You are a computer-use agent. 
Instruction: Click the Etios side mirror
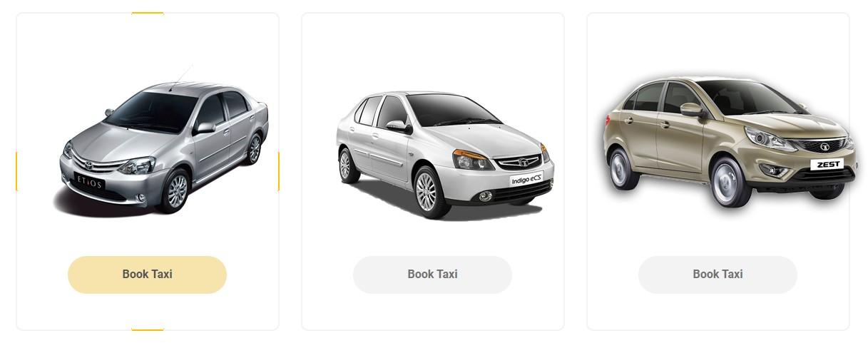[x=205, y=128]
